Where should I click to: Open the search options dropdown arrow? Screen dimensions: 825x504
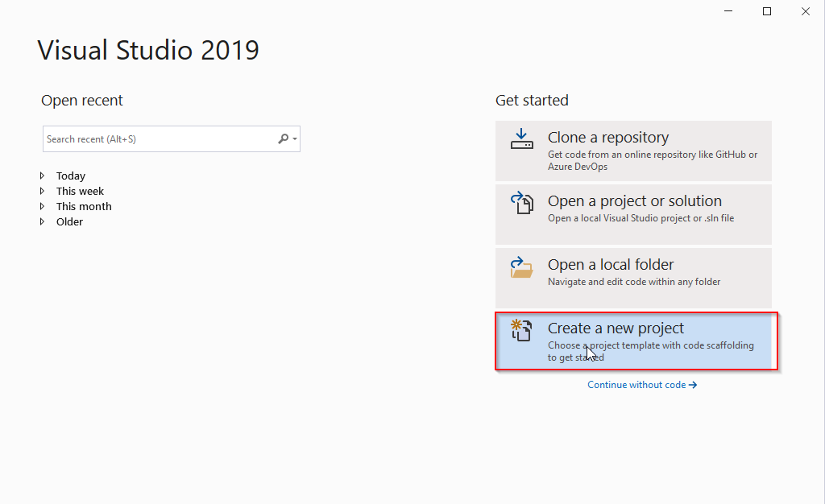tap(295, 139)
